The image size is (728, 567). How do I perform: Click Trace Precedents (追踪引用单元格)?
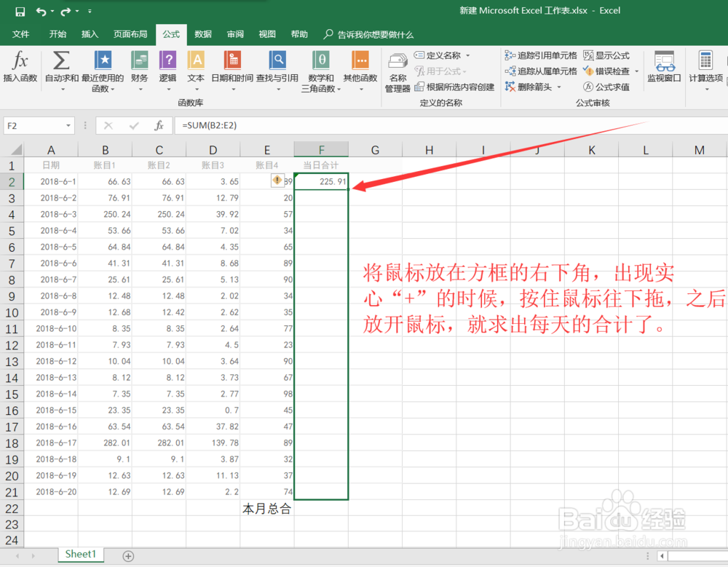click(541, 56)
